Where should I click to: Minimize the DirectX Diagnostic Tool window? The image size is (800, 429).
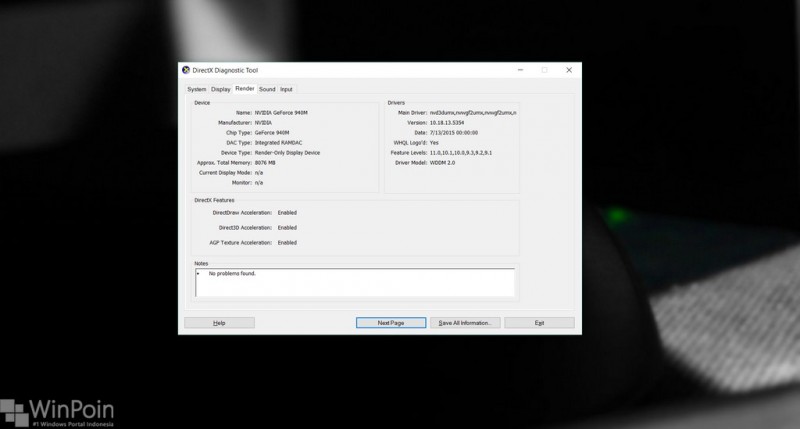pos(520,70)
